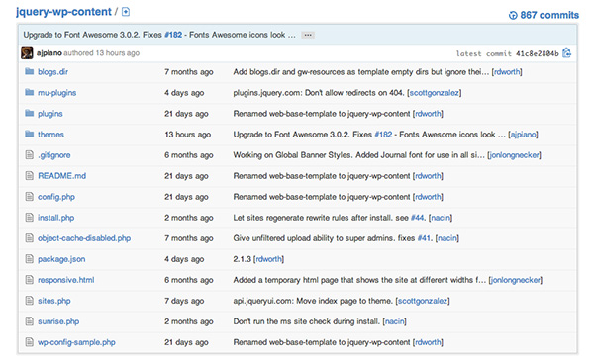Open issue #182 in the top commit message
This screenshot has width=594, height=364.
click(173, 35)
